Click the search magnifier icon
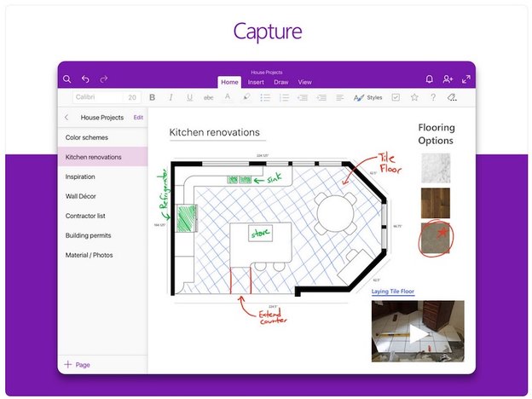This screenshot has height=399, width=532. pos(67,79)
